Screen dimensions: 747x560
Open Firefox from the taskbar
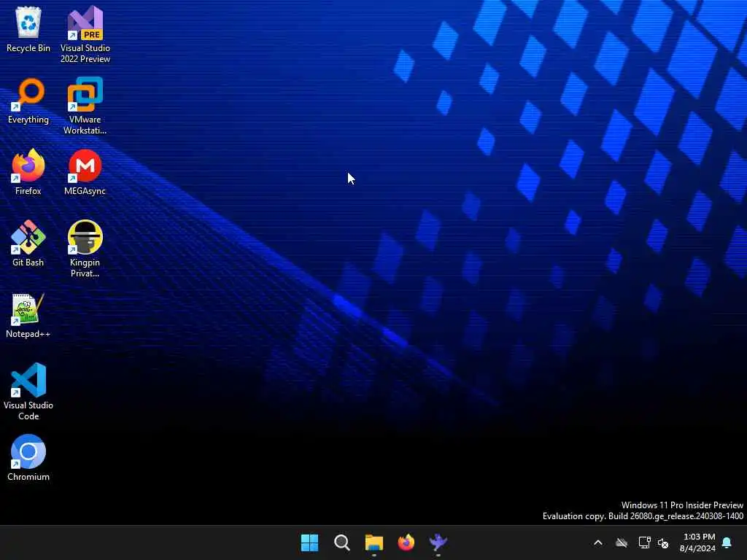406,542
